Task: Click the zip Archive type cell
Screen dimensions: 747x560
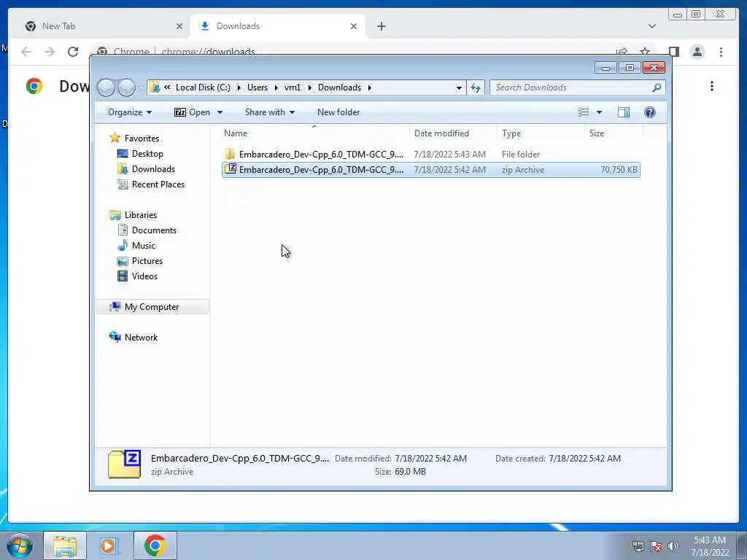Action: point(522,169)
